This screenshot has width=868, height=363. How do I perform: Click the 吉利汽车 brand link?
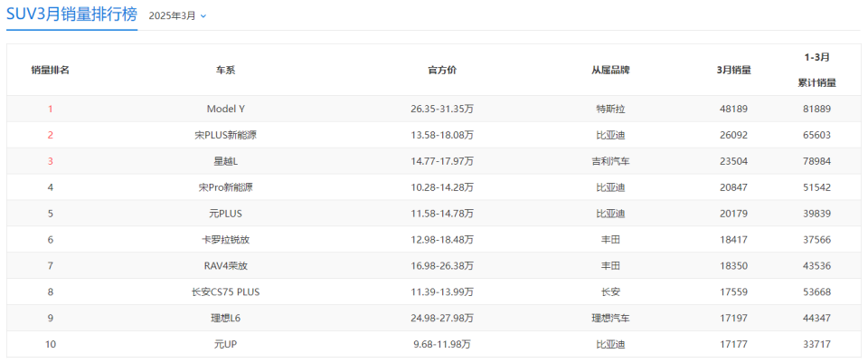click(x=610, y=161)
